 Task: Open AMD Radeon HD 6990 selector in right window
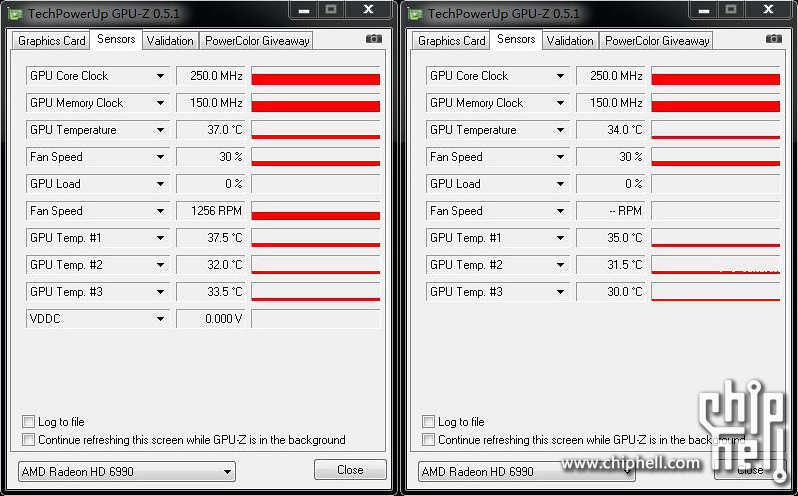pos(526,472)
